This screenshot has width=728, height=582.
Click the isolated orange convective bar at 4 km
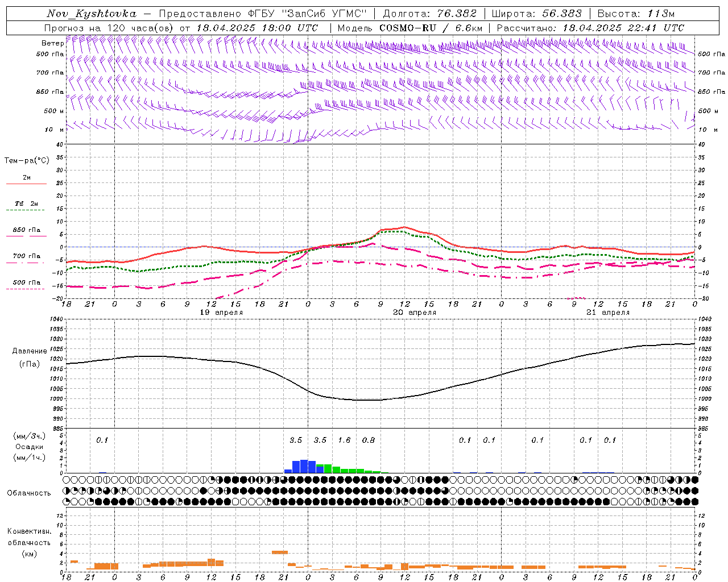(x=280, y=552)
